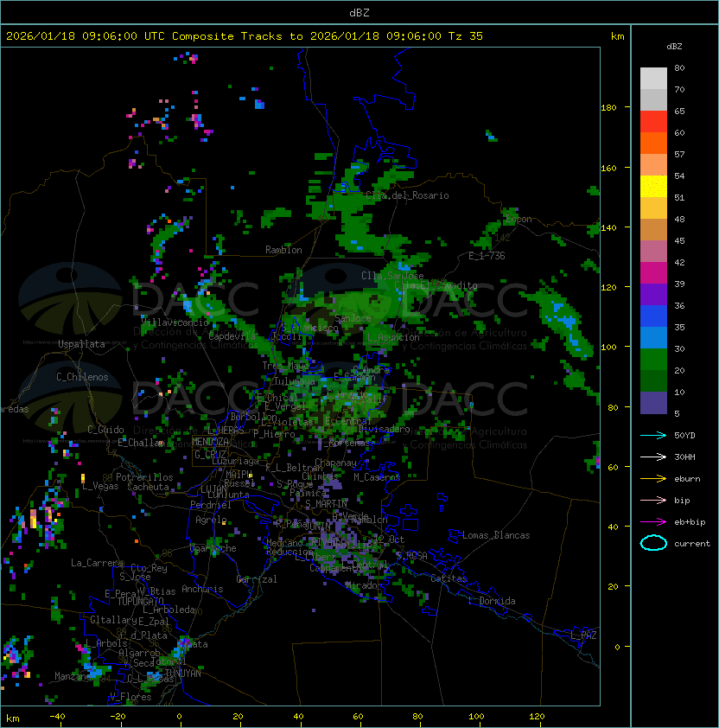Click the white 30HM arrow icon
Viewport: 719px width, 728px height.
pyautogui.click(x=653, y=457)
